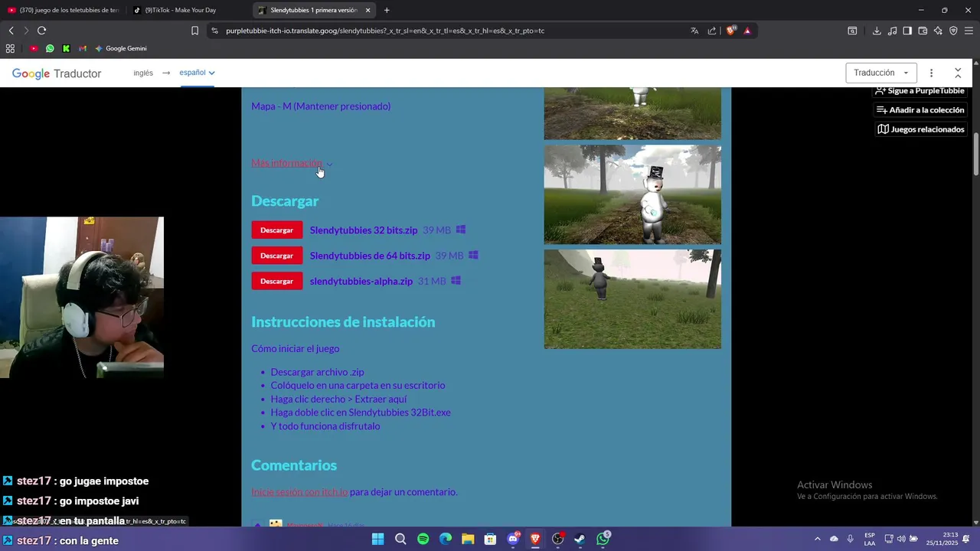Open Google Translate three-dot options menu
This screenshot has height=551, width=980.
(x=931, y=73)
